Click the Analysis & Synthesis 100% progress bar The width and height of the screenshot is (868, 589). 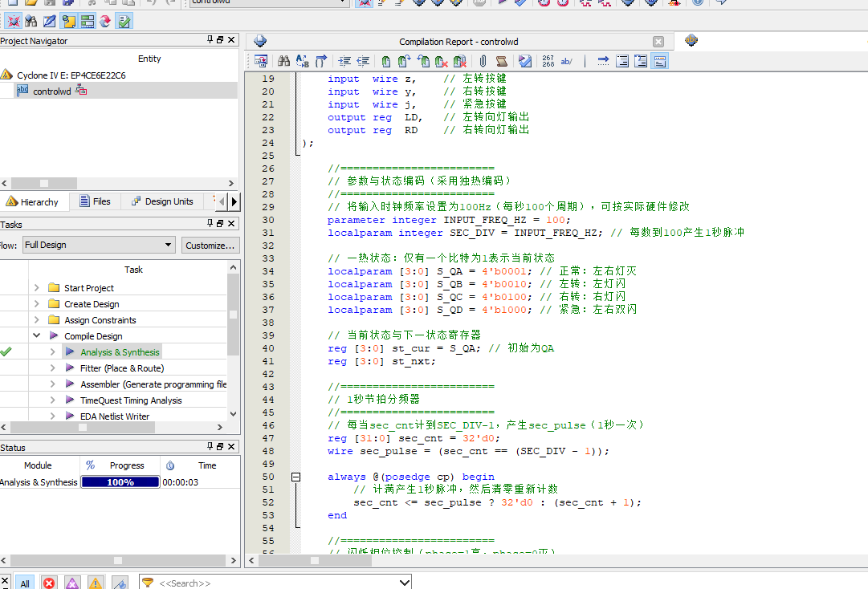[x=120, y=482]
